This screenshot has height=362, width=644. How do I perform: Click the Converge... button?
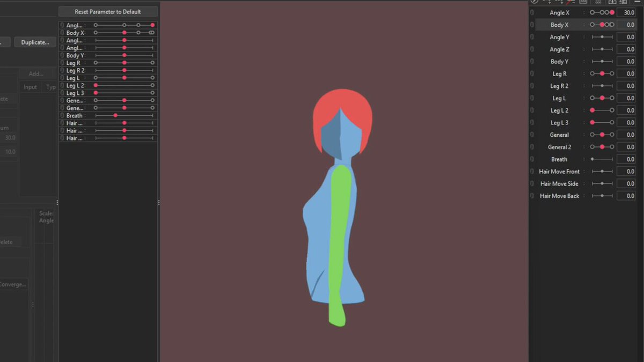point(13,284)
